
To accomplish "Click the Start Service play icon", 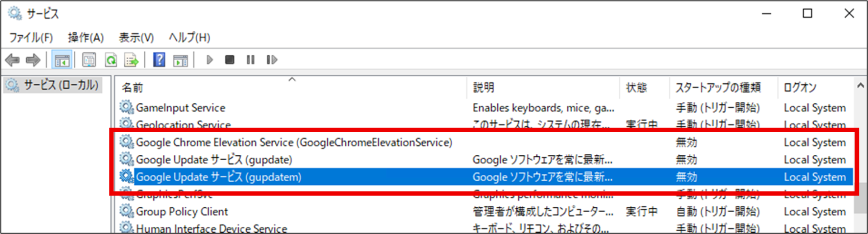I will (209, 60).
